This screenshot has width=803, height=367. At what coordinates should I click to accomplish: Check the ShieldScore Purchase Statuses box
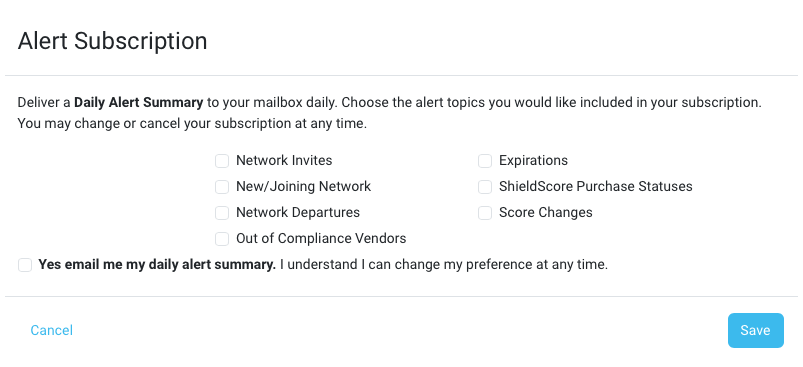click(x=485, y=187)
